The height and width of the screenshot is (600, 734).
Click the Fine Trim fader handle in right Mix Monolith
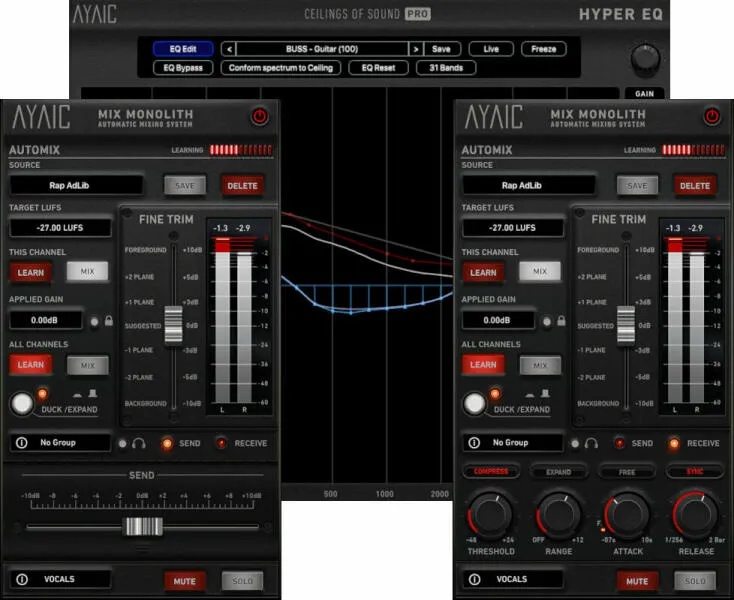click(626, 325)
